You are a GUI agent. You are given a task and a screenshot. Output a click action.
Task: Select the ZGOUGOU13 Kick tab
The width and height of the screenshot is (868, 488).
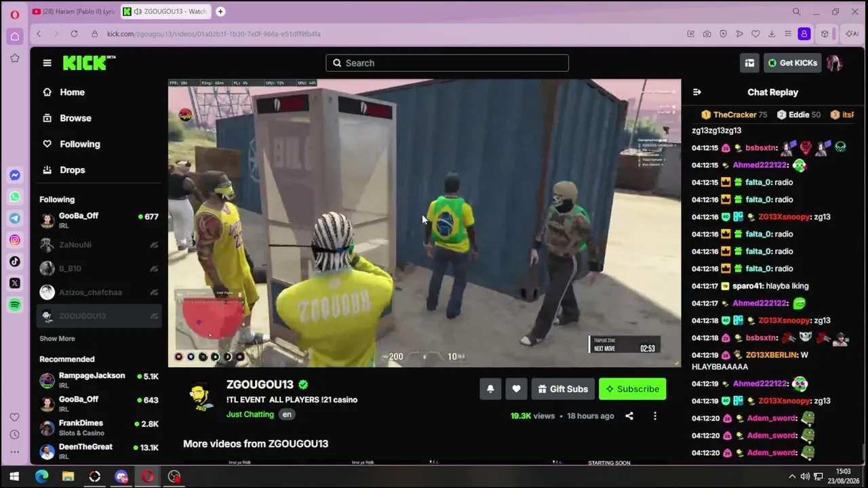coord(165,12)
